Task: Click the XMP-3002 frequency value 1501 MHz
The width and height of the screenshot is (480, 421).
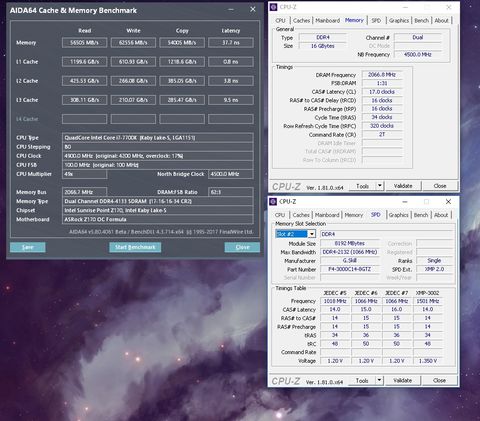Action: (x=428, y=301)
